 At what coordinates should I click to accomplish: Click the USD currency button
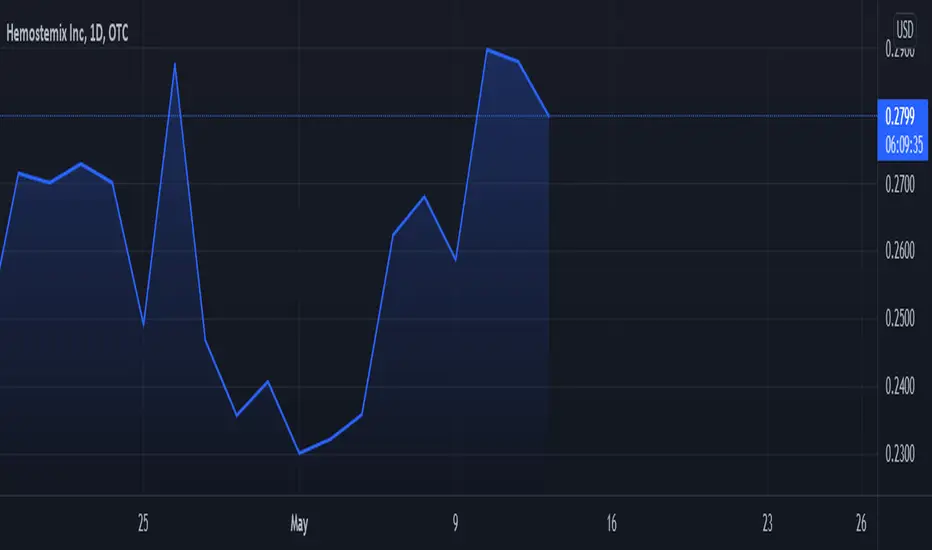[904, 29]
